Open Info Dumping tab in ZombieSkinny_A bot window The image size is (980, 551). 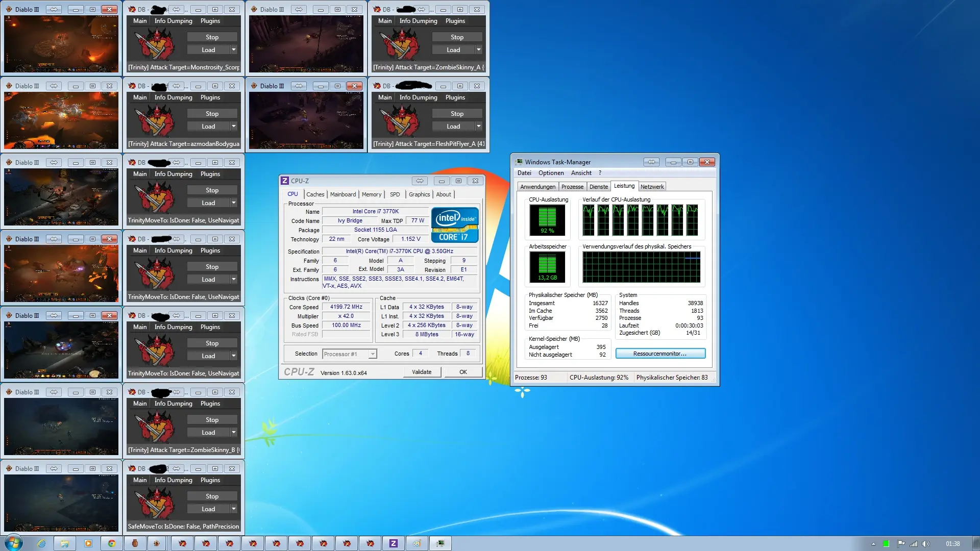419,21
